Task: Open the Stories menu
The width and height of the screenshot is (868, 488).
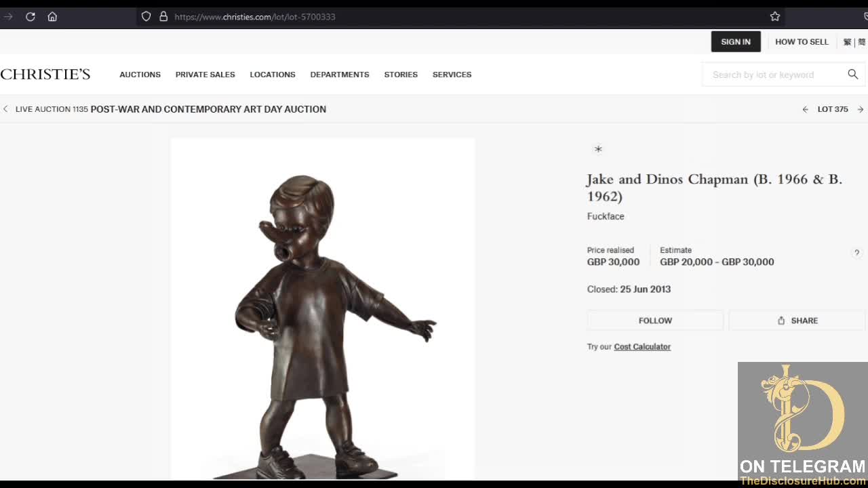Action: (x=401, y=75)
